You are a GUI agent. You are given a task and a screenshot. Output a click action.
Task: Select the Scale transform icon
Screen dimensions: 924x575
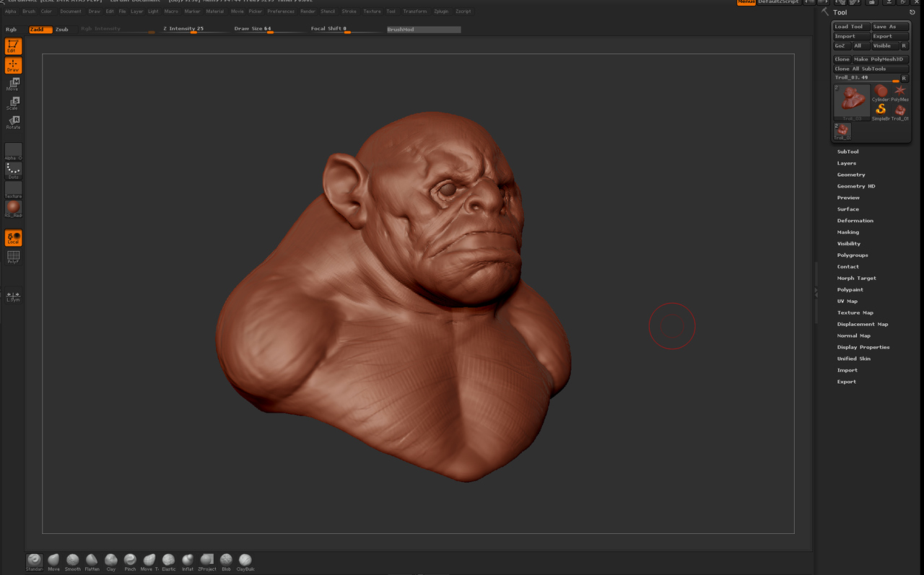coord(13,103)
